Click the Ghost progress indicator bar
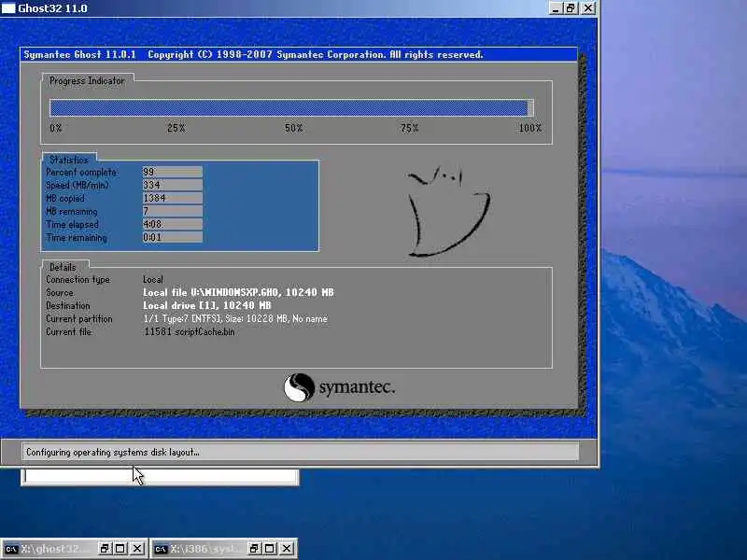 (291, 107)
